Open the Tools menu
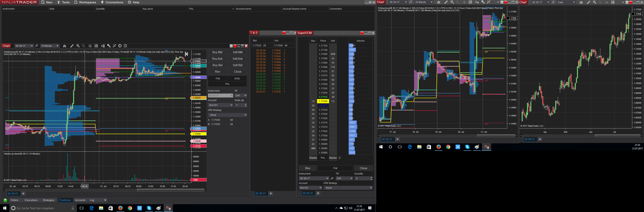The width and height of the screenshot is (644, 212). click(x=63, y=2)
